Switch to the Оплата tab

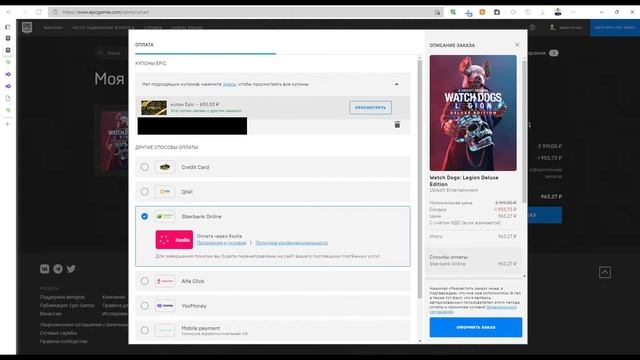[144, 44]
